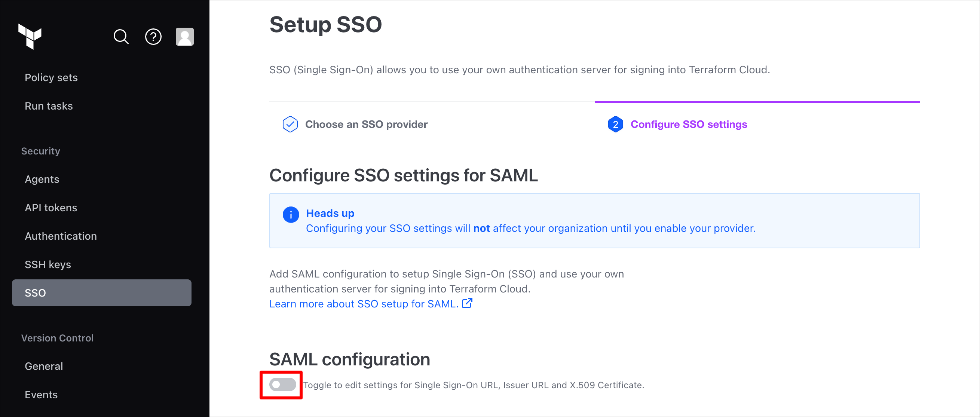Viewport: 980px width, 417px height.
Task: Collapse the Version Control section
Action: [x=58, y=338]
